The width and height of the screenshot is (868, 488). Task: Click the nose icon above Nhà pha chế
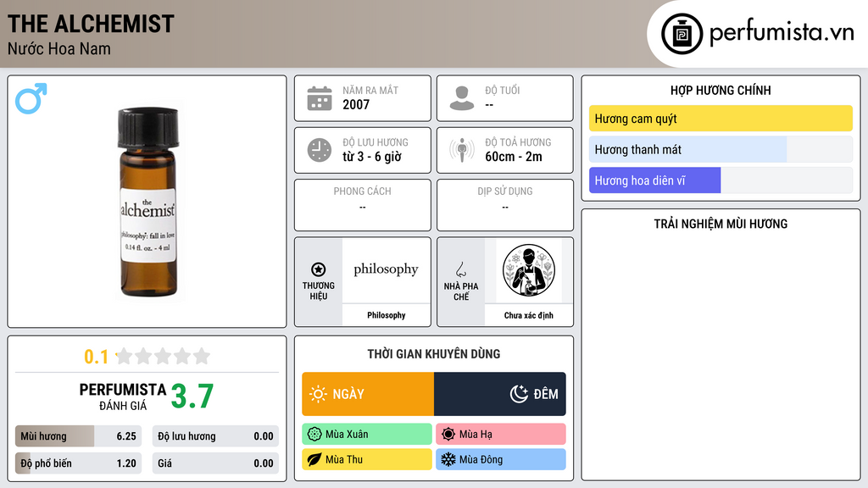[460, 269]
